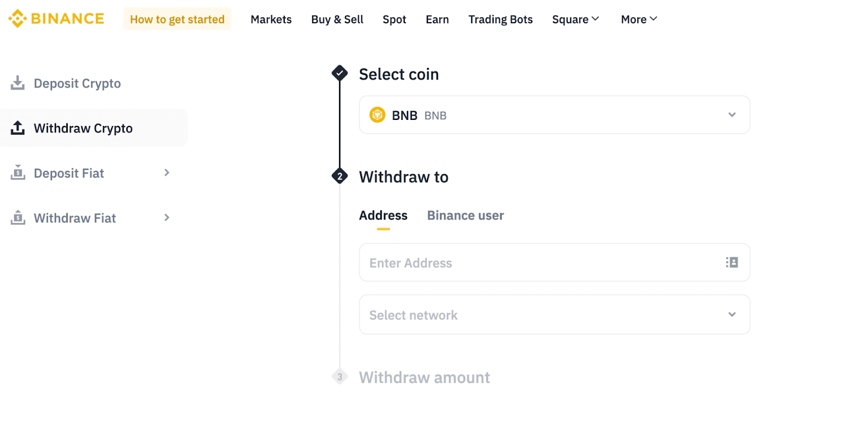Screen dimensions: 868x445
Task: Click the How to get started button
Action: [177, 20]
